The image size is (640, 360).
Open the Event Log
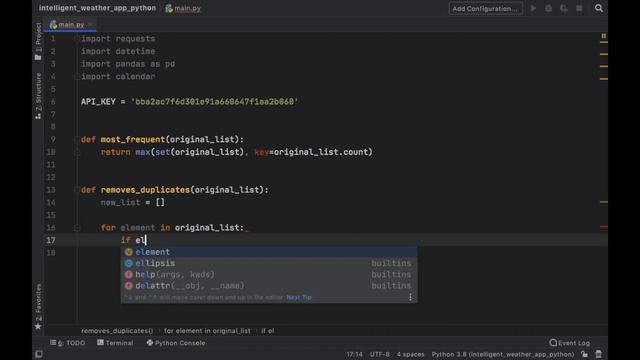(x=569, y=343)
